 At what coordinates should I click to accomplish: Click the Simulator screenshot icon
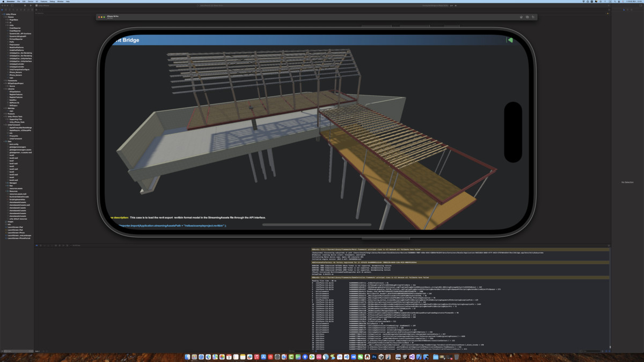click(x=527, y=17)
